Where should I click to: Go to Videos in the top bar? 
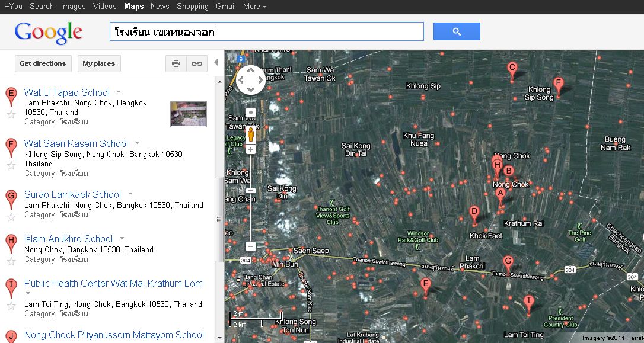tap(105, 6)
